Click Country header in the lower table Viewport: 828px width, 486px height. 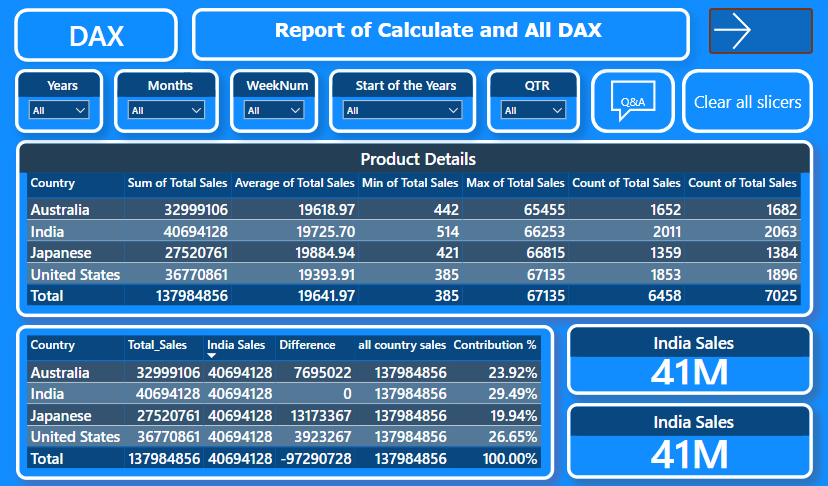[x=53, y=345]
